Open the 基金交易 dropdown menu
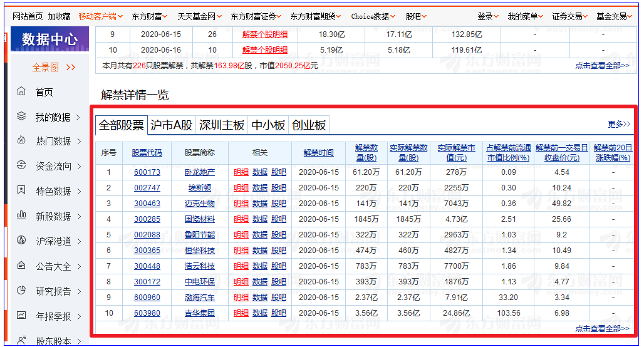Viewport: 644px width, 347px height. [614, 16]
